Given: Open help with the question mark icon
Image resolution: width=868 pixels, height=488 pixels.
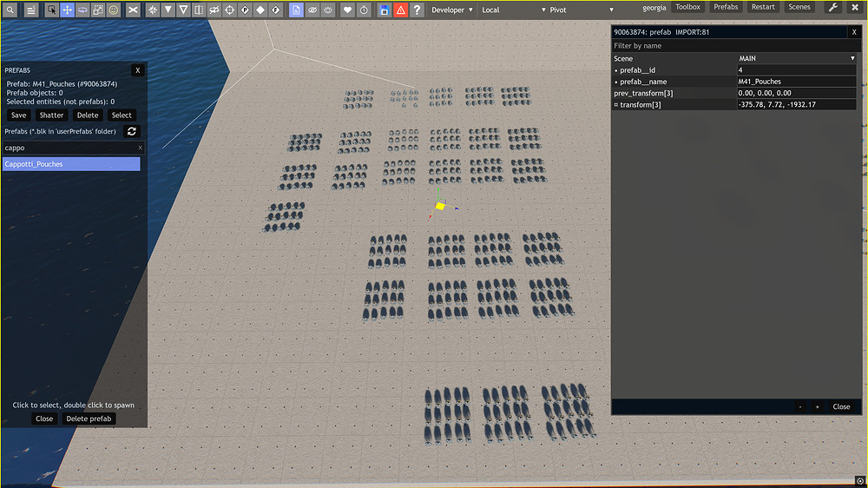Looking at the screenshot, I should [417, 10].
